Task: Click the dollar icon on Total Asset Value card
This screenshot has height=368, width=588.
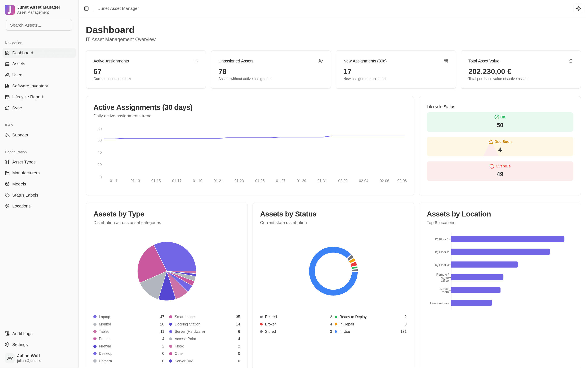Action: (571, 61)
